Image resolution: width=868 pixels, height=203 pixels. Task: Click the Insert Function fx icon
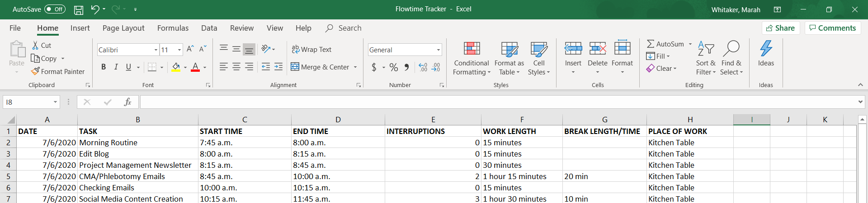[x=127, y=102]
